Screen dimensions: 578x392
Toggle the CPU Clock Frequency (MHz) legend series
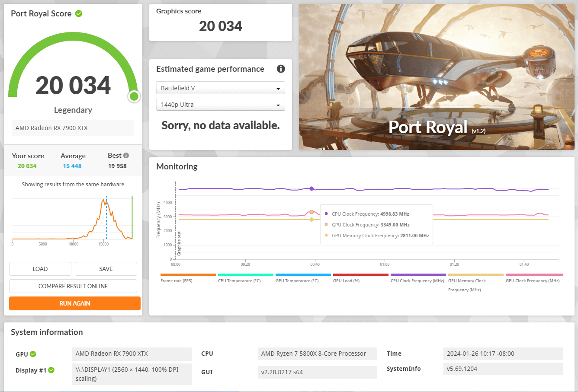tap(418, 278)
